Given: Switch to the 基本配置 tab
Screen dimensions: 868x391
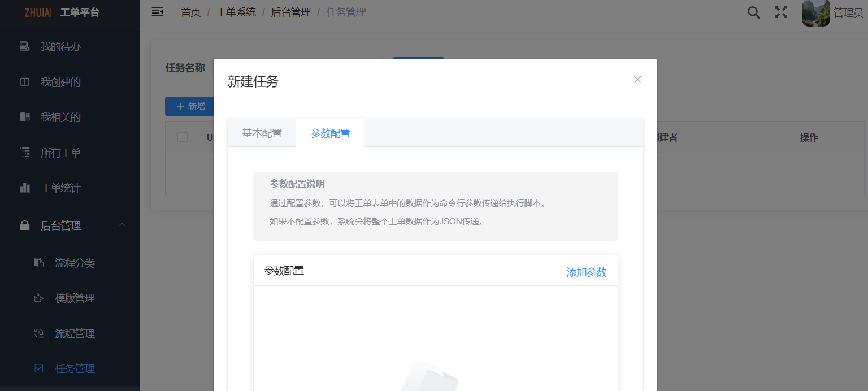Looking at the screenshot, I should click(262, 133).
